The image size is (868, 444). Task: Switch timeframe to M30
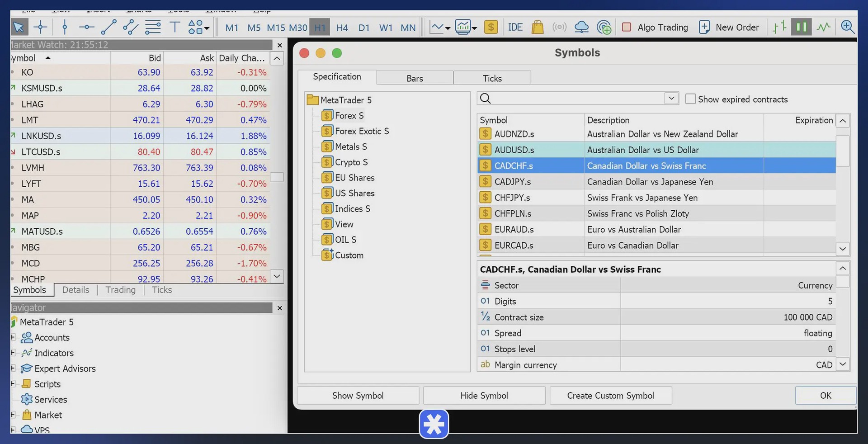coord(298,28)
